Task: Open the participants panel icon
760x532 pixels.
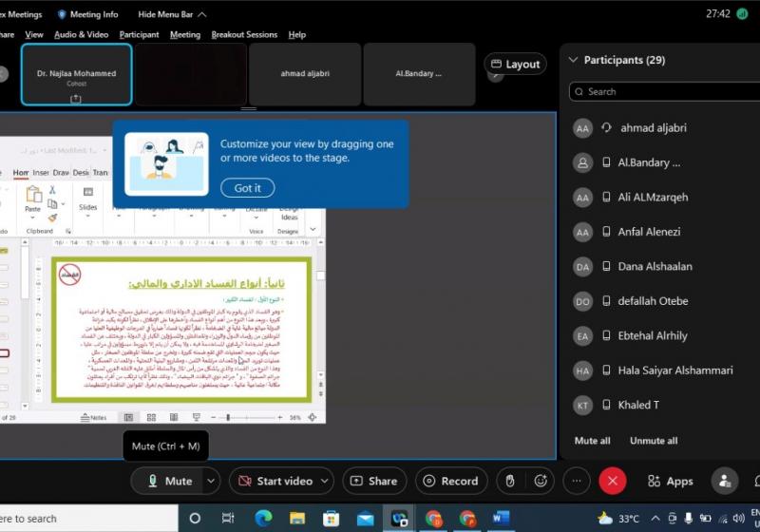Action: (725, 481)
